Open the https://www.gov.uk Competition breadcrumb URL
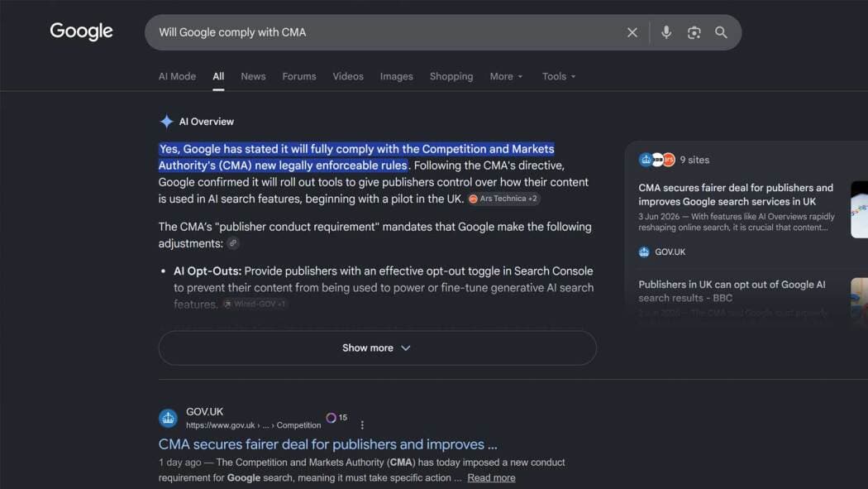This screenshot has height=489, width=868. 254,425
